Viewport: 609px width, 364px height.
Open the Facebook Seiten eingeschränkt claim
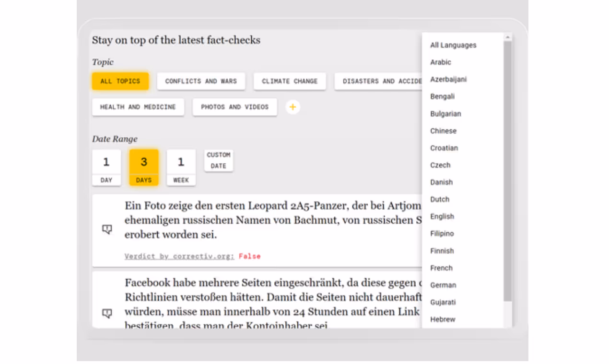(273, 305)
